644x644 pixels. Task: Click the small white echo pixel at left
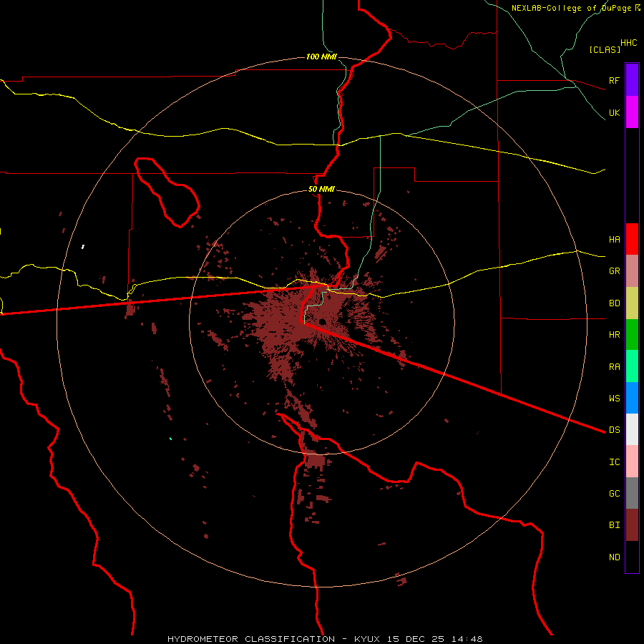[x=83, y=246]
